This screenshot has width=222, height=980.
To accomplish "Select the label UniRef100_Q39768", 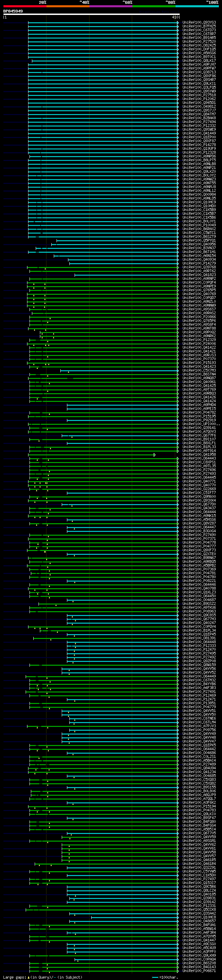I will 199,267.
